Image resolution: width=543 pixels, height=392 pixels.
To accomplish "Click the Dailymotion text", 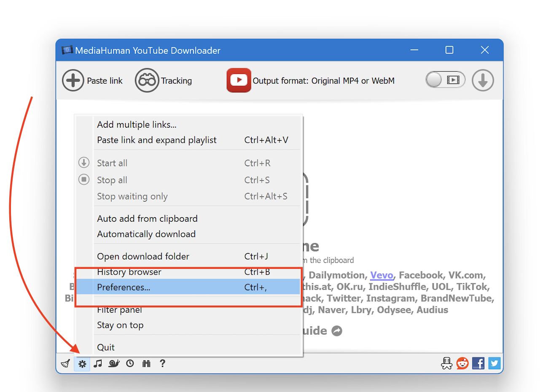I will point(336,275).
